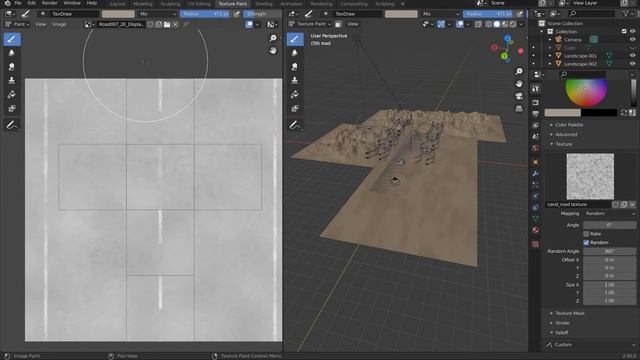Open the Texture checkerboard properties tab
The height and width of the screenshot is (360, 640).
coord(536,244)
